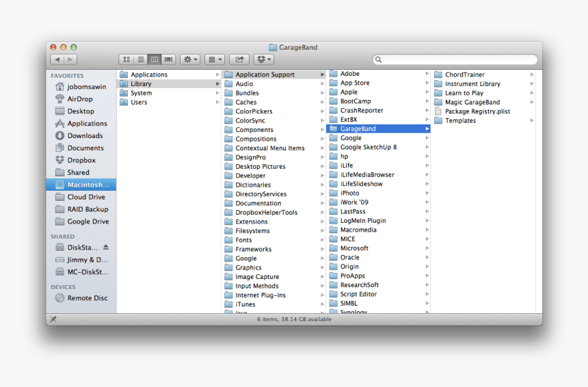Select Jimmy & D... shared computer

coord(81,260)
